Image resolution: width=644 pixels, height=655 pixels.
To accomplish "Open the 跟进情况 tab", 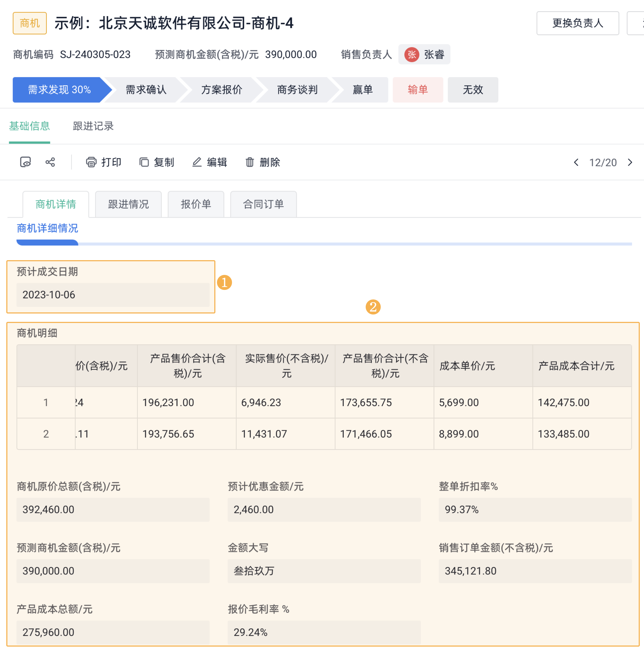I will tap(128, 204).
